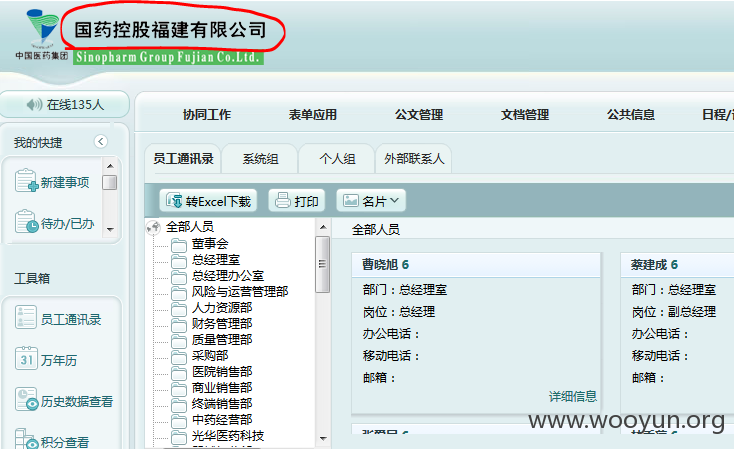Click the 在线135人 online status button
The height and width of the screenshot is (449, 734).
[65, 104]
